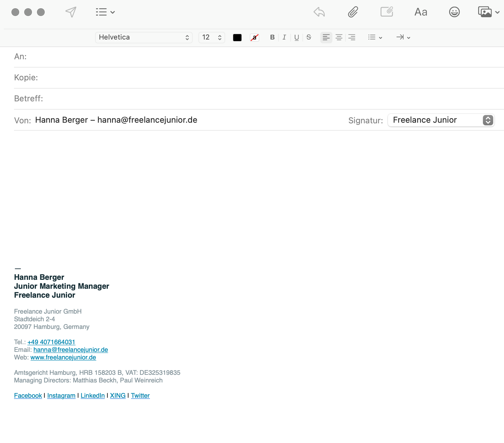This screenshot has width=504, height=443.
Task: Open the photo browser icon
Action: tap(485, 12)
